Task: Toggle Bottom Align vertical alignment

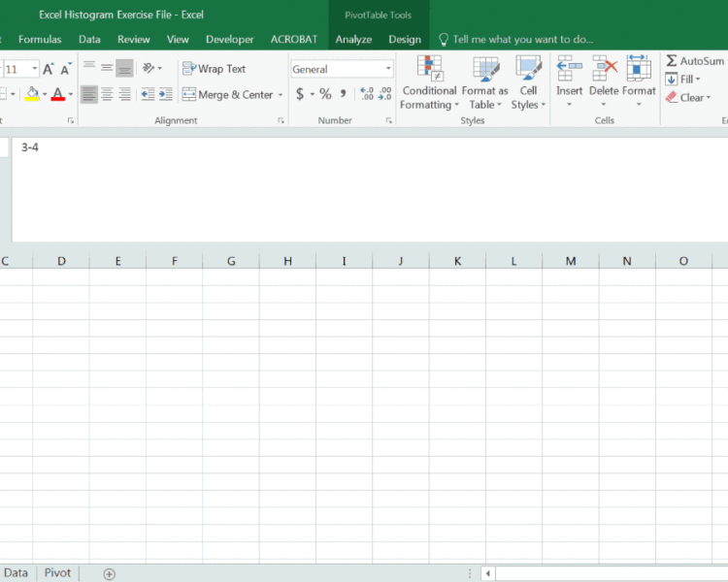Action: [x=124, y=68]
